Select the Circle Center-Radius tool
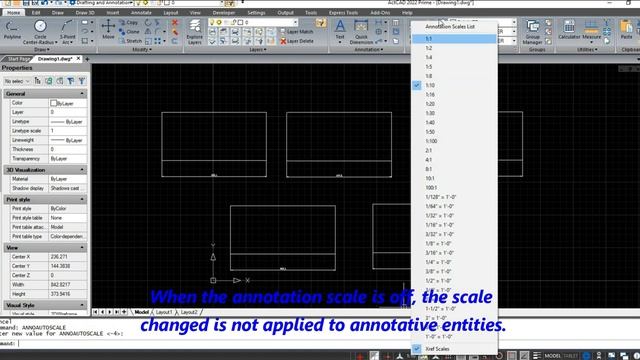640x360 pixels. 40,32
